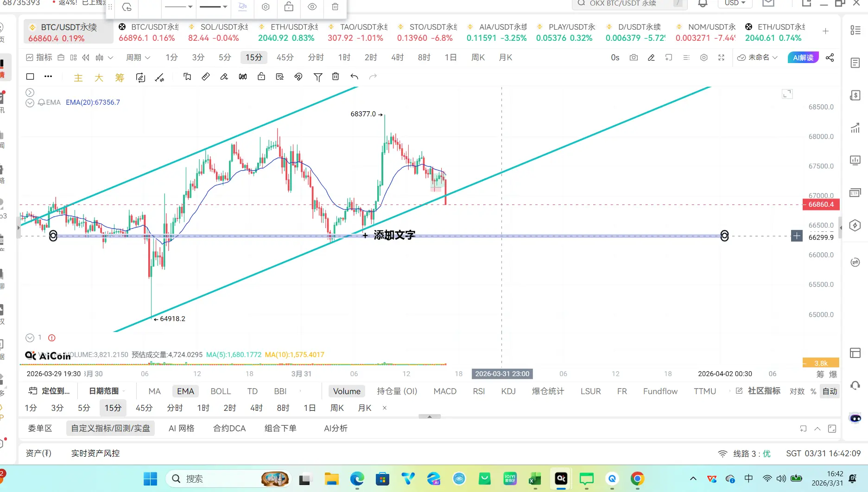Switch to TAO/USDT永续 symbol tab
Image resolution: width=868 pixels, height=492 pixels.
(x=358, y=32)
